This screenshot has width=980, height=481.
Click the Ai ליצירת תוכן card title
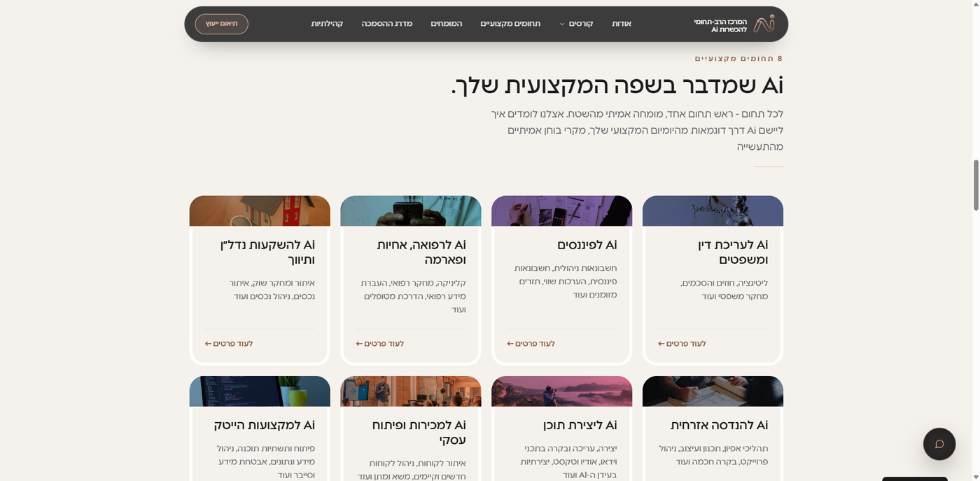coord(580,425)
